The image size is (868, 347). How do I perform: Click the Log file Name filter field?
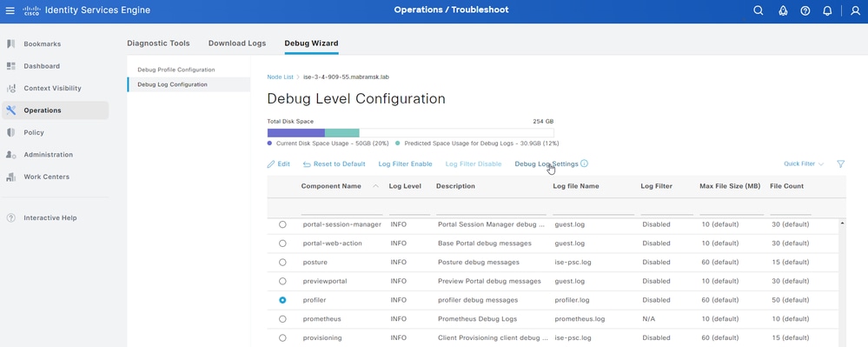click(593, 210)
